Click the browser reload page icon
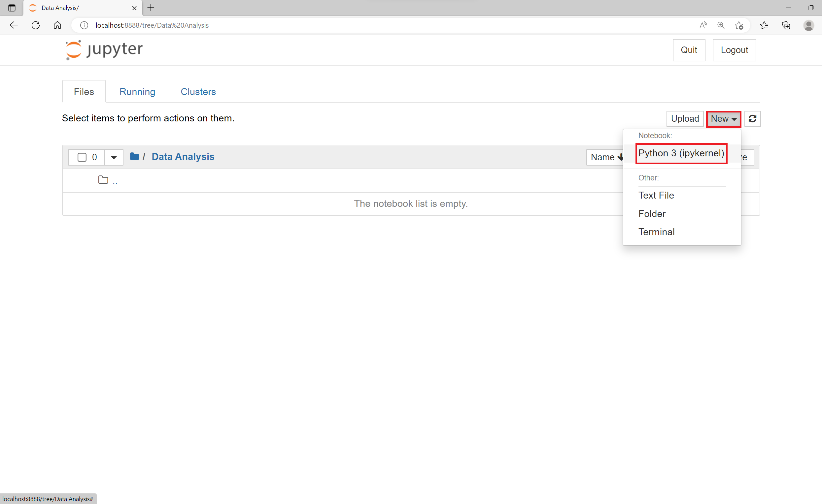 [36, 25]
